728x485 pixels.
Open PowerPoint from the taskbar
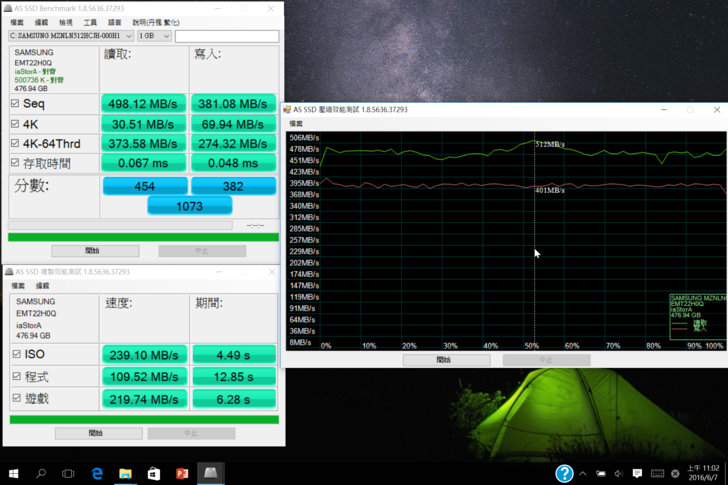click(x=182, y=473)
